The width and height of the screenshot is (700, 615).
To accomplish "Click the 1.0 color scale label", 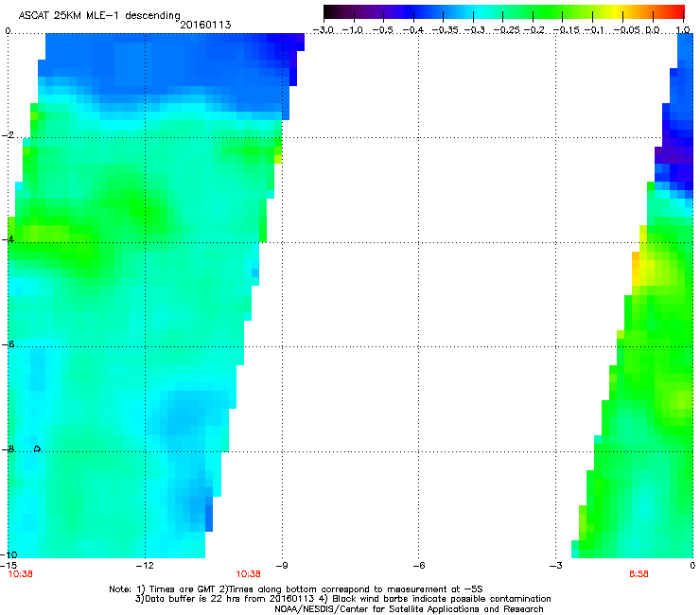I will point(683,30).
